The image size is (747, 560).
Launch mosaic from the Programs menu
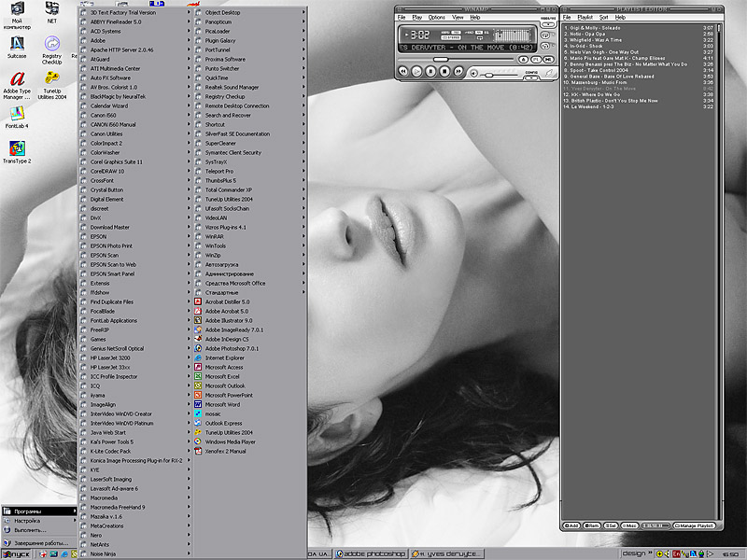249,413
